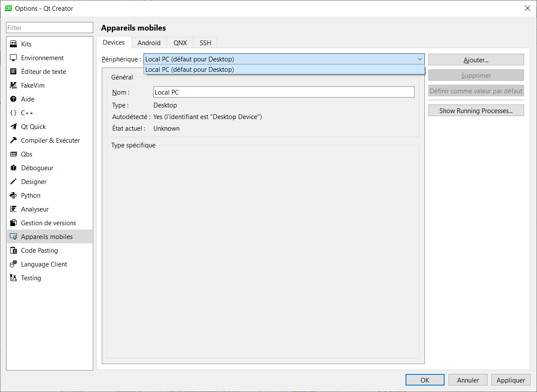Click the 'Périphérique :' label
The width and height of the screenshot is (537, 392).
pyautogui.click(x=121, y=59)
